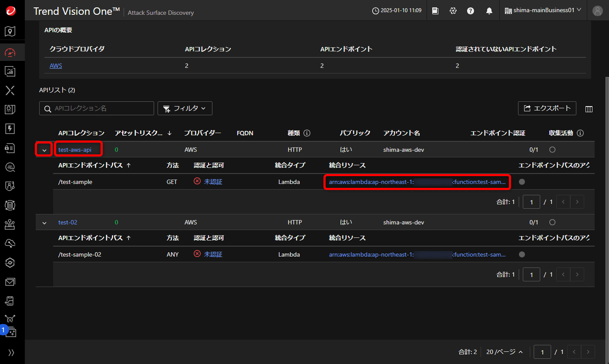Screen dimensions: 609x364
Task: Open the mobile device sidebar icon
Action: (x=10, y=301)
